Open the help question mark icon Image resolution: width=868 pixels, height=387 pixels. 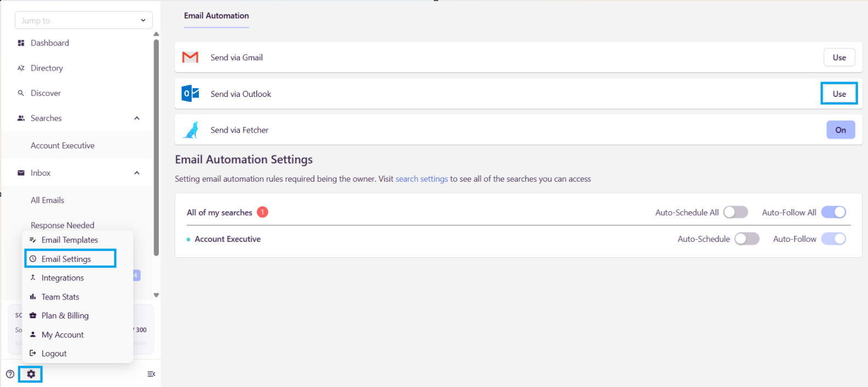click(x=10, y=374)
